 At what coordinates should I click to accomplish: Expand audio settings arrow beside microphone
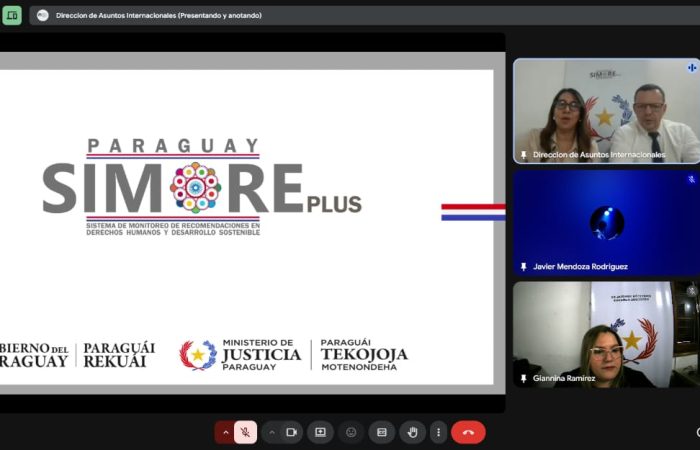coord(225,432)
